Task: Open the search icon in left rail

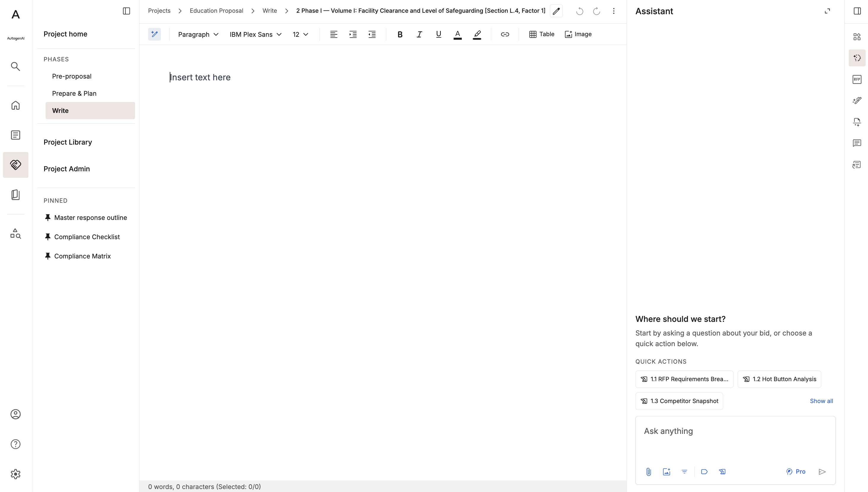Action: [15, 66]
